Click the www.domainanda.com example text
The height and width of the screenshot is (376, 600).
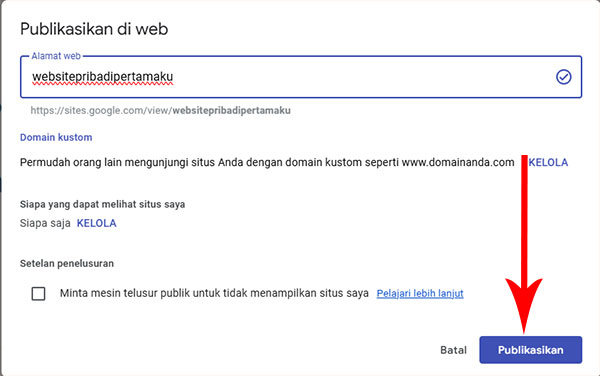[458, 163]
